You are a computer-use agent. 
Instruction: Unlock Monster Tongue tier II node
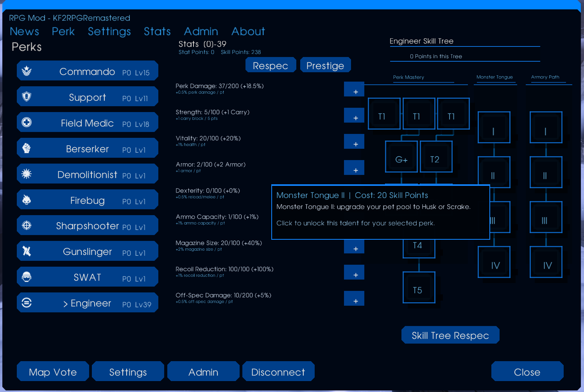pyautogui.click(x=494, y=171)
